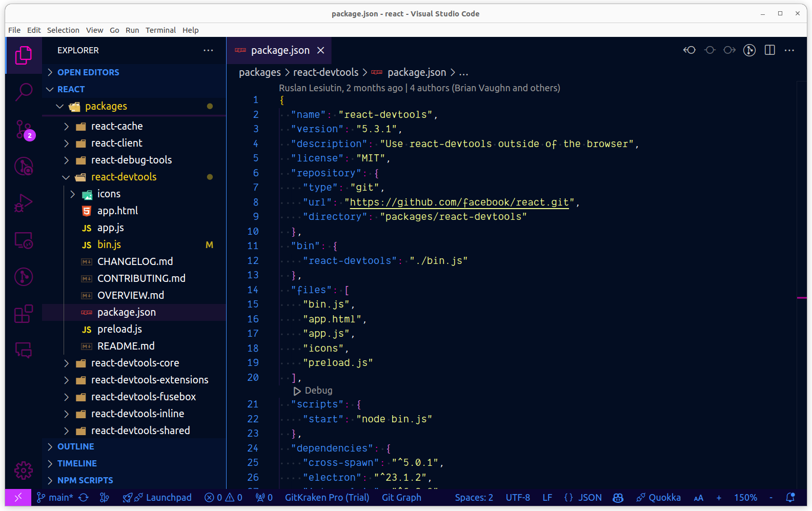The height and width of the screenshot is (511, 812).
Task: Click the open changes git icon in editor toolbar
Action: [x=749, y=50]
